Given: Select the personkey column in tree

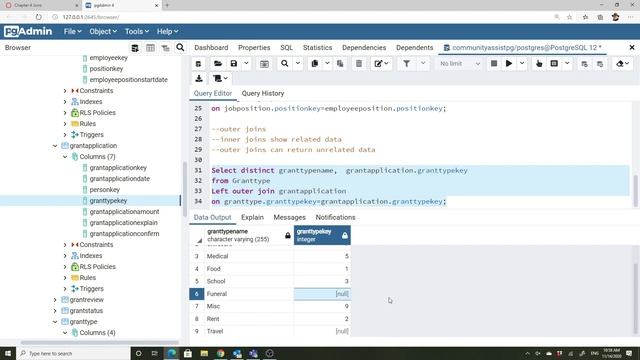Looking at the screenshot, I should point(104,190).
